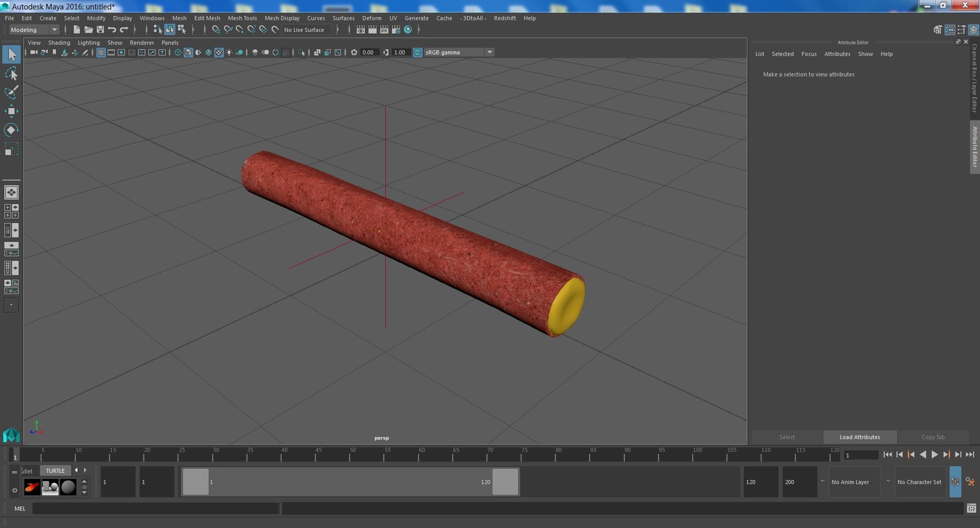Open the sRGB gamma view transform dropdown
Screen dimensions: 980x528
459,52
